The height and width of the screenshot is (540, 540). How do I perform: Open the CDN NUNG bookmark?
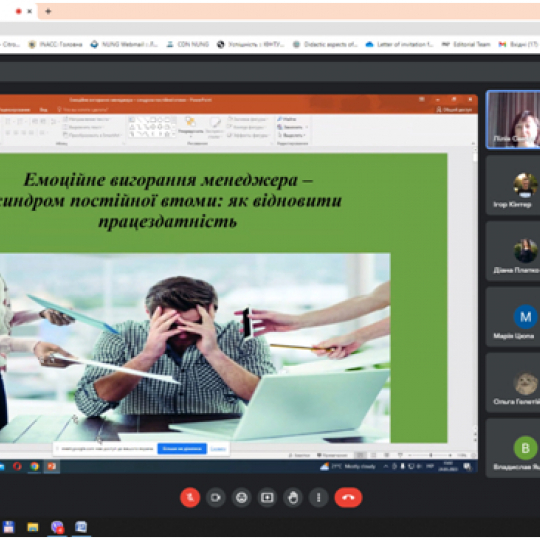point(188,44)
